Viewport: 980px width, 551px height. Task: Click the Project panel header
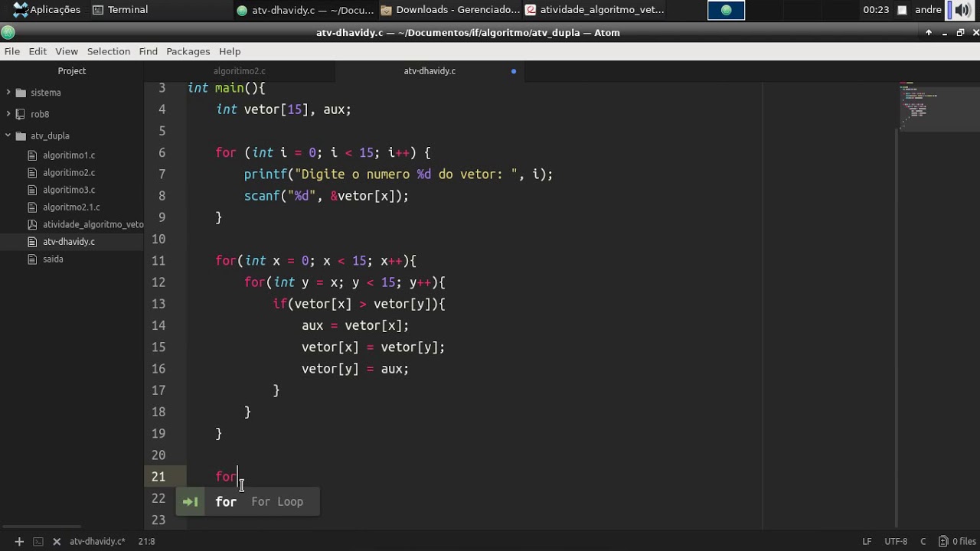(72, 70)
